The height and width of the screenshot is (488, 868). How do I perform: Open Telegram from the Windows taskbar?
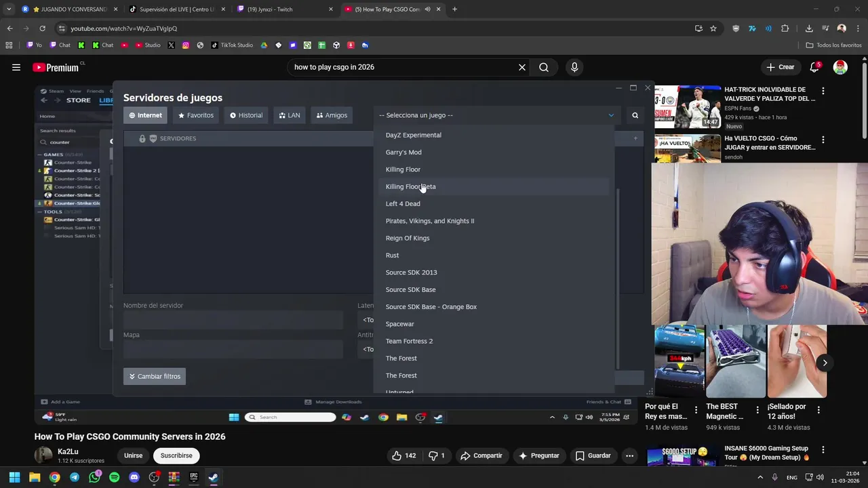tap(75, 477)
